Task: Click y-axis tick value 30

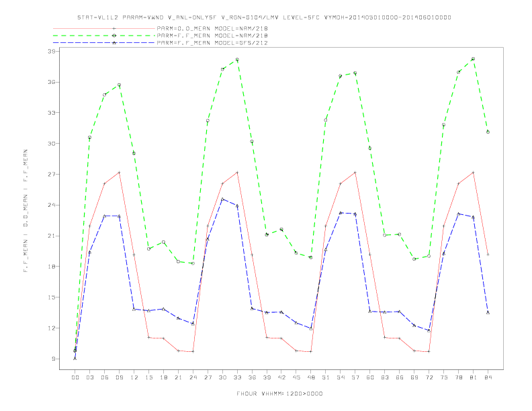Action: (51, 144)
